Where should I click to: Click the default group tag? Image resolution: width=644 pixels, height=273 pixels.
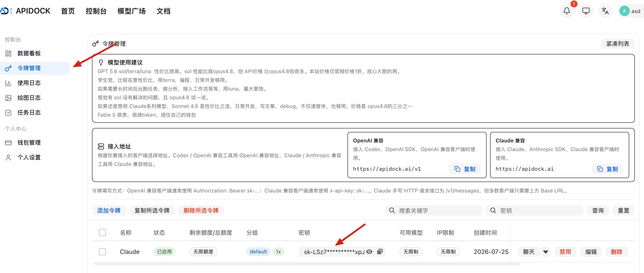258,251
